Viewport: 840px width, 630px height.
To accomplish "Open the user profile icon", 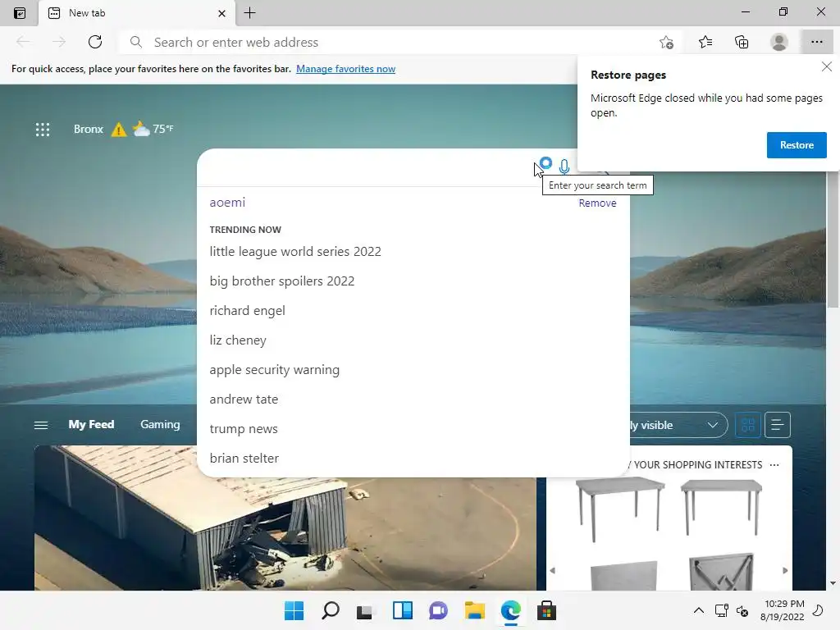I will coord(779,42).
